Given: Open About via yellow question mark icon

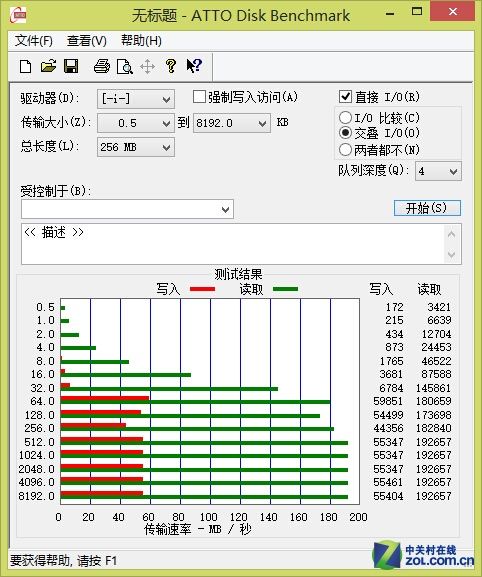Looking at the screenshot, I should [x=171, y=66].
